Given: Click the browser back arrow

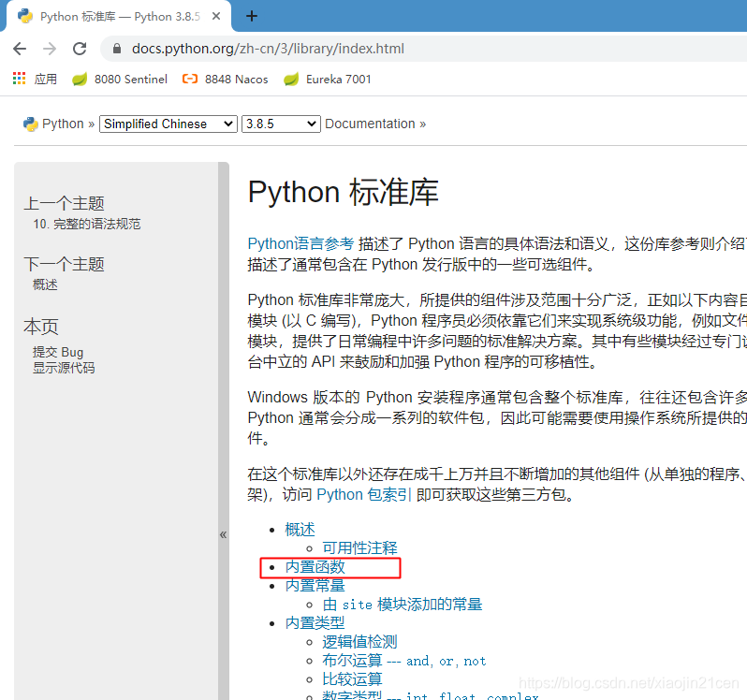Looking at the screenshot, I should point(20,49).
